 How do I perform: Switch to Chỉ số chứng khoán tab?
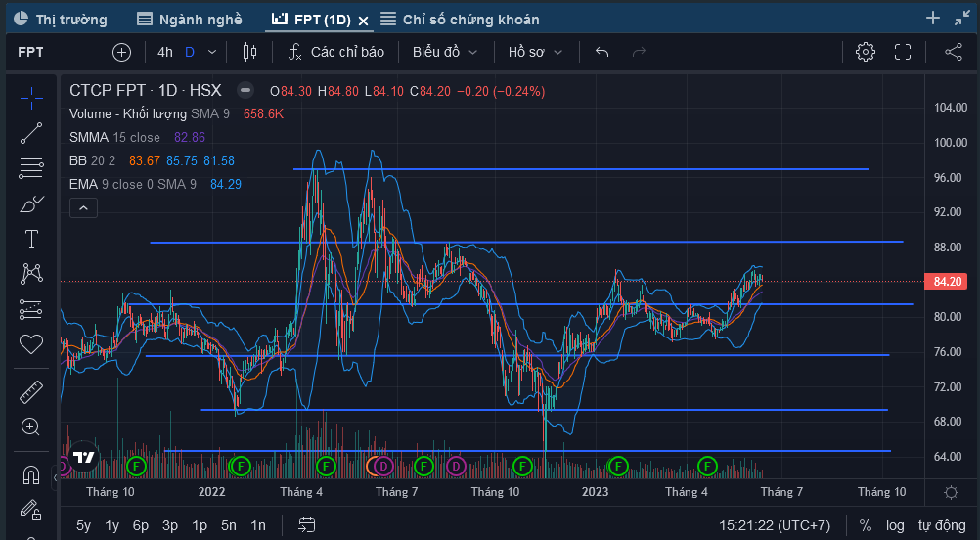[x=460, y=20]
